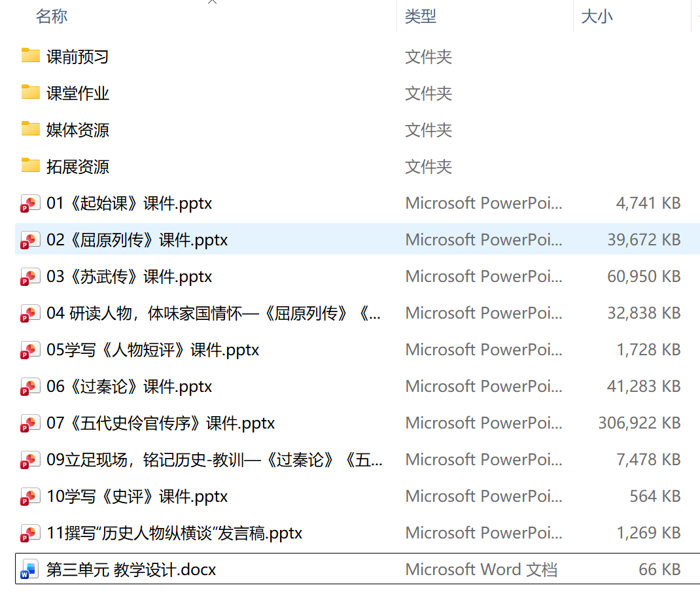
Task: Click the PowerPoint icon of 01《起始课》课件.pptx
Action: 29,203
